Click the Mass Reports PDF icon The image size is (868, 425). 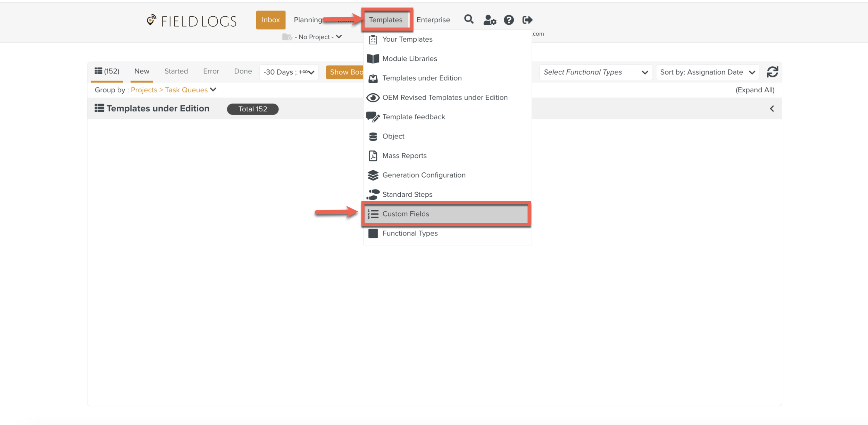pos(373,155)
